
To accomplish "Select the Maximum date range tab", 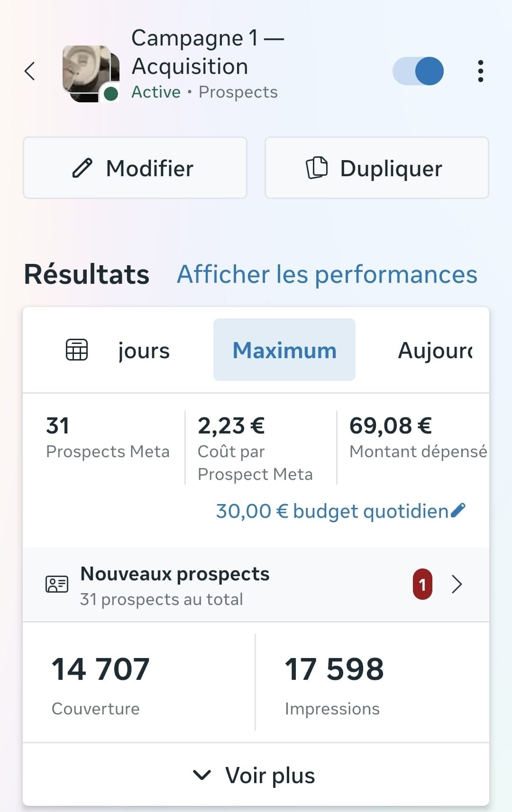I will (x=284, y=350).
